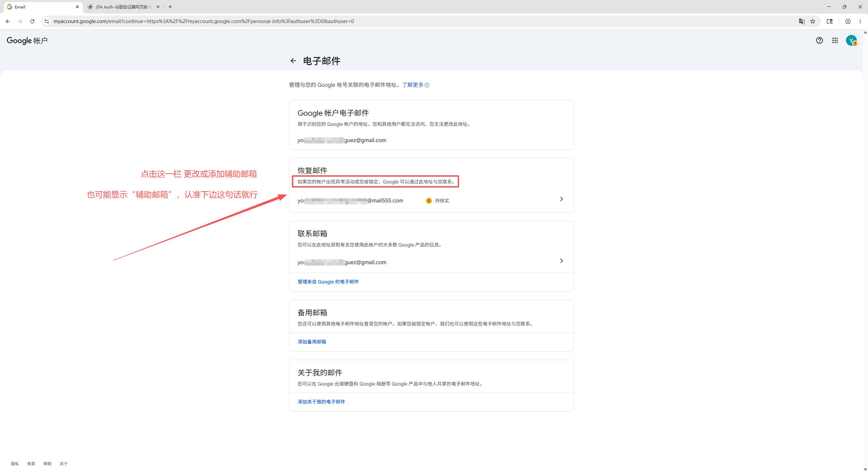This screenshot has height=472, width=868.
Task: Open the browser side panel icon
Action: tap(830, 21)
